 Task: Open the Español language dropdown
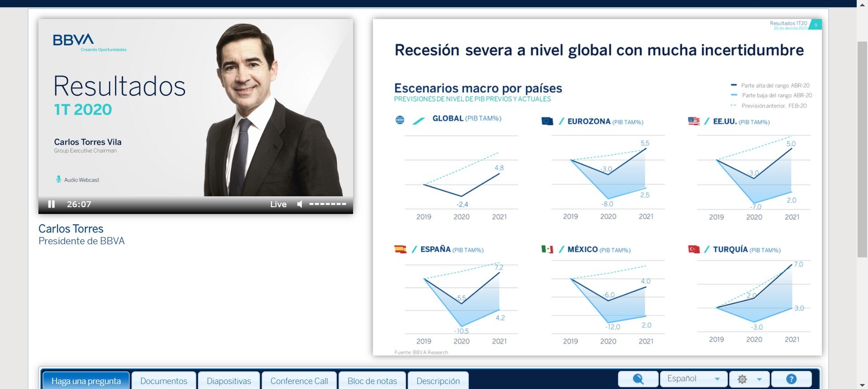pos(693,379)
